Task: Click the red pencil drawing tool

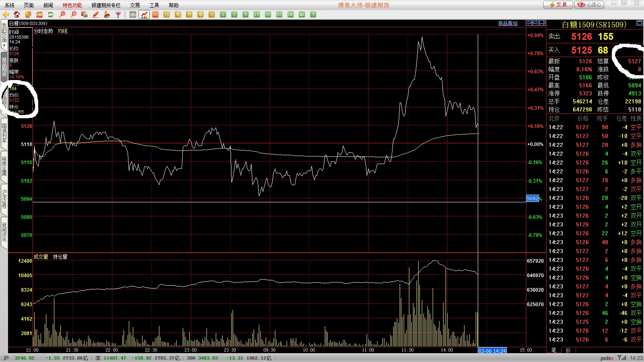Action: click(96, 14)
